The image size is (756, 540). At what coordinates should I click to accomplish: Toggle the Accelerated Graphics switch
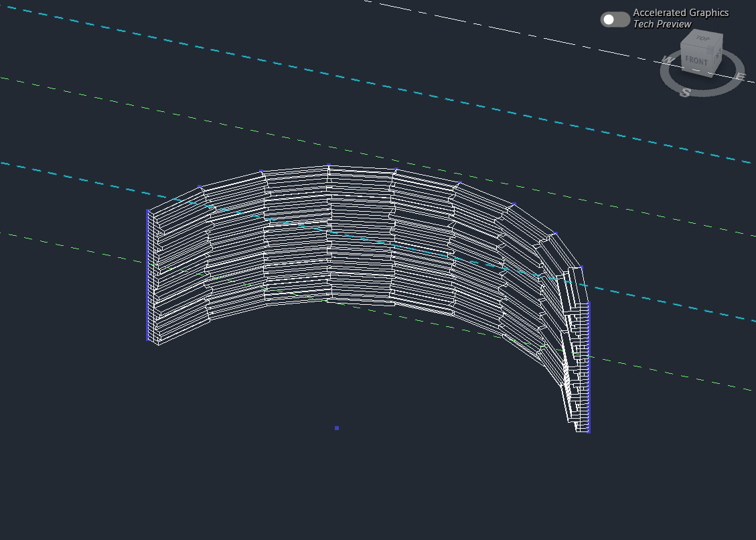(x=615, y=19)
